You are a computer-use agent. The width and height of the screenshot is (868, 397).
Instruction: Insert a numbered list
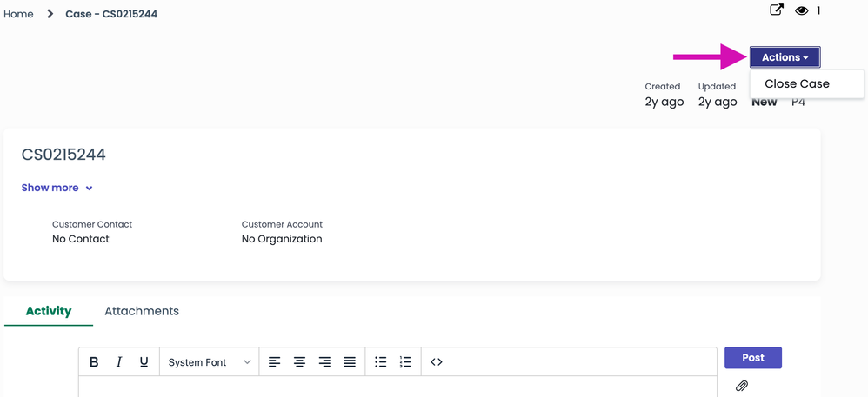(405, 362)
